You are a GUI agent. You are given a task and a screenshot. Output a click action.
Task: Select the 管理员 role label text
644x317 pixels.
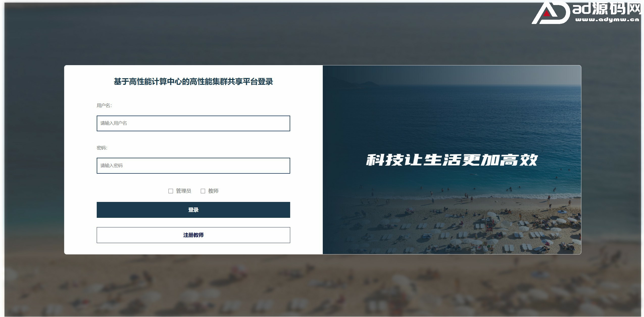pos(184,191)
